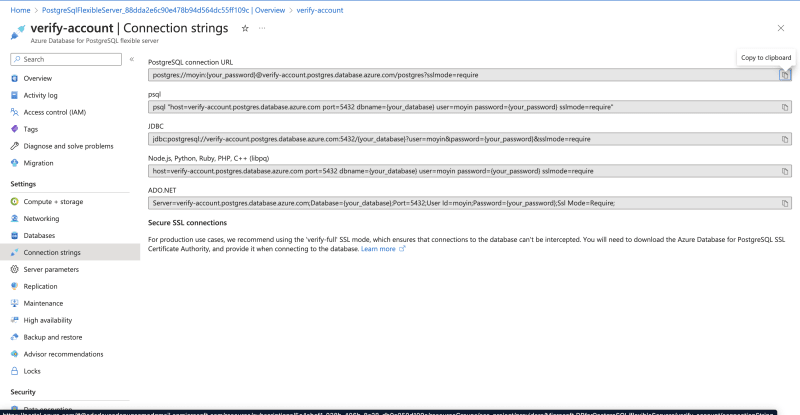
Task: Close the Connection strings blade
Action: coord(781,28)
